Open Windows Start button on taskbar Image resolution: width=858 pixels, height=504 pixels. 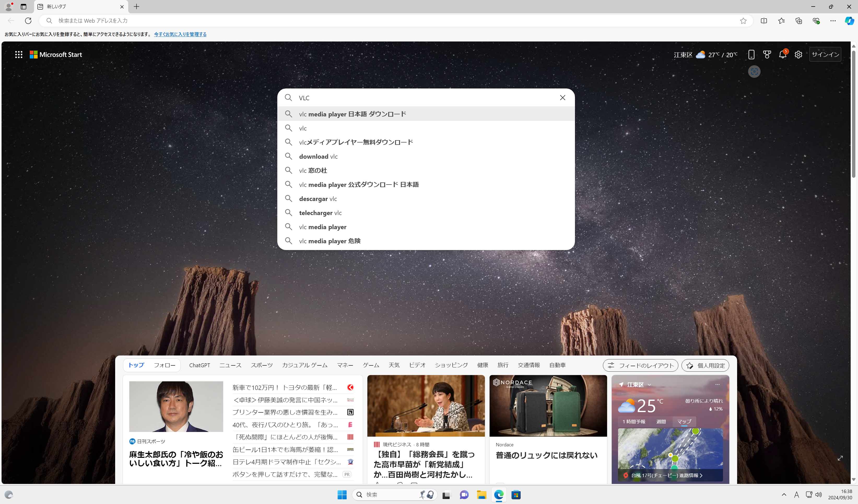pyautogui.click(x=342, y=494)
